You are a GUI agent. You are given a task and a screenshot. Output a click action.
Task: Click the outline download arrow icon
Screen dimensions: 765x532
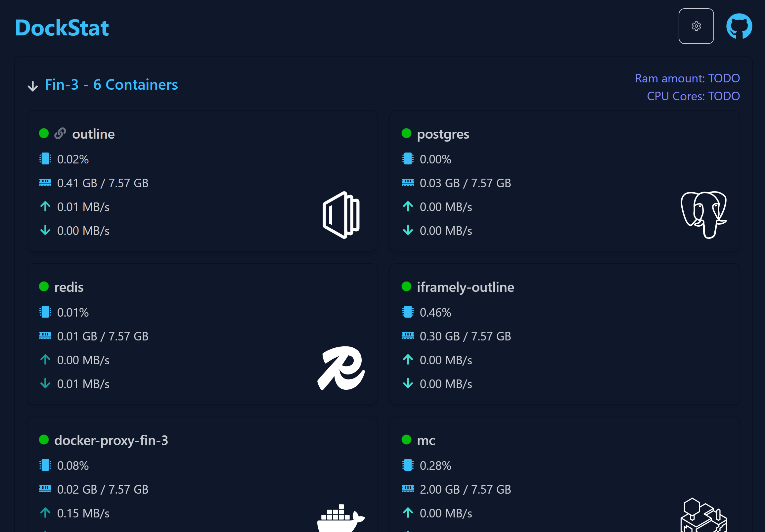[x=45, y=230]
